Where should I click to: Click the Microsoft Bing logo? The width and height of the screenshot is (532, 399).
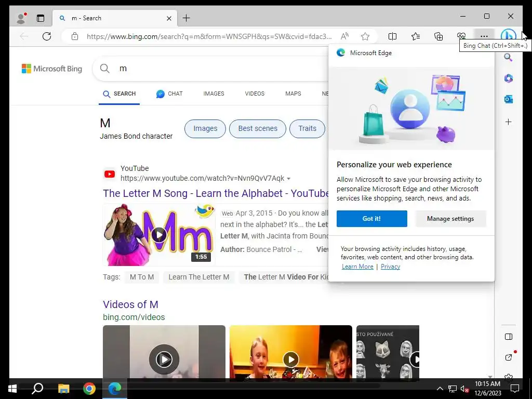tap(52, 69)
